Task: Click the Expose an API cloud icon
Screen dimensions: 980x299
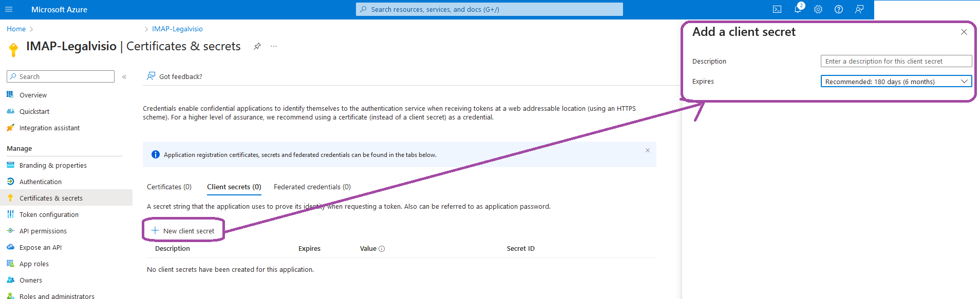Action: [x=10, y=247]
